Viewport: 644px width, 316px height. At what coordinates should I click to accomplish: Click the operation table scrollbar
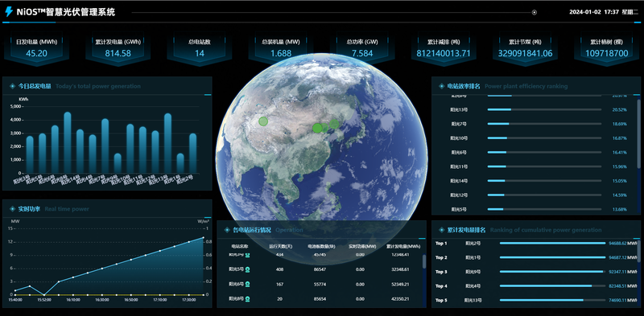pos(424,261)
